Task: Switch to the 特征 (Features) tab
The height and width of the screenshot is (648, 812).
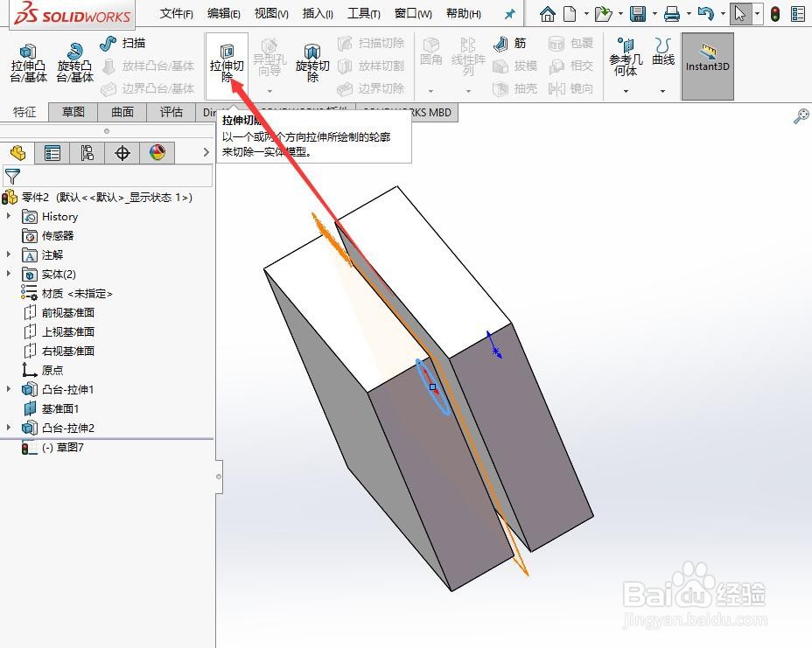Action: pos(24,112)
